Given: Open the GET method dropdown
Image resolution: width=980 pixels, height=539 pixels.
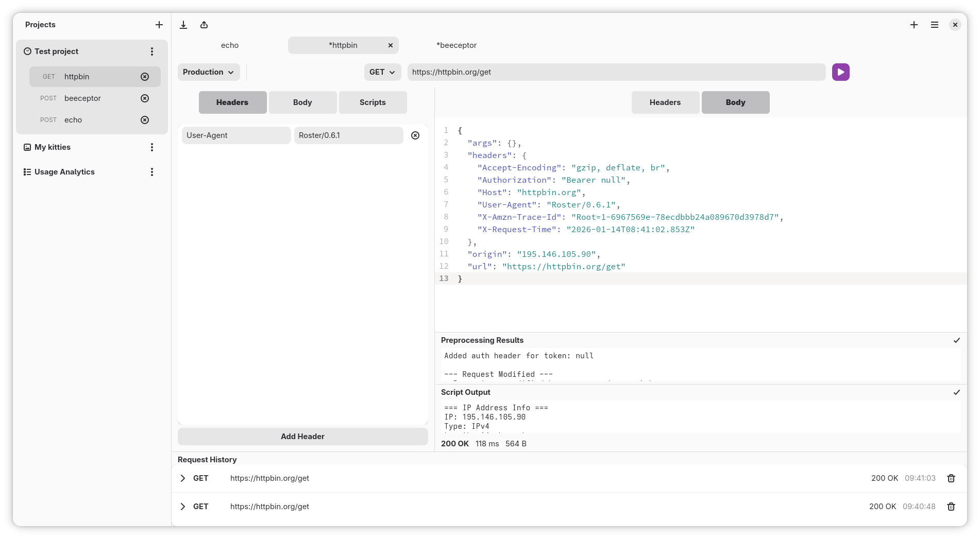Looking at the screenshot, I should pos(382,72).
